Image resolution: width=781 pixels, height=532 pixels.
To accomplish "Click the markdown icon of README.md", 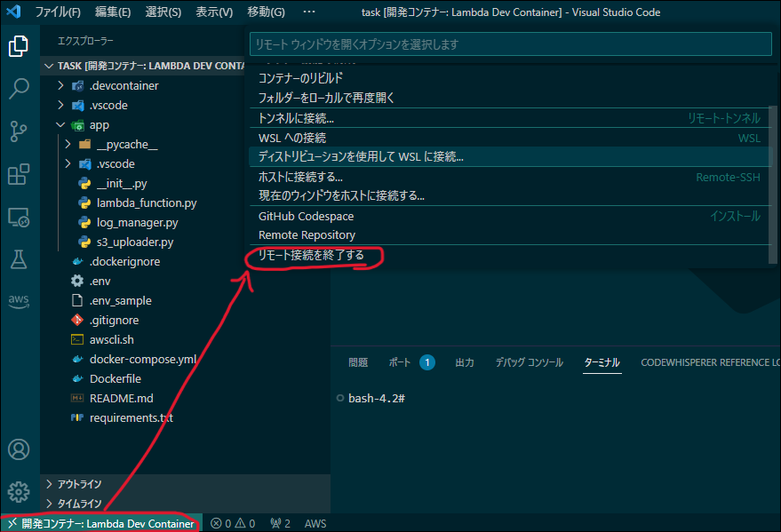I will (x=77, y=398).
